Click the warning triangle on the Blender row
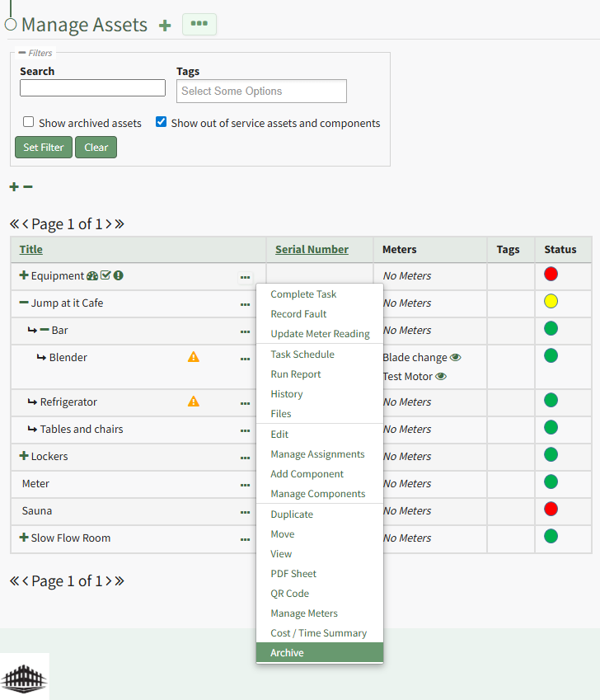This screenshot has height=700, width=600. click(x=194, y=357)
